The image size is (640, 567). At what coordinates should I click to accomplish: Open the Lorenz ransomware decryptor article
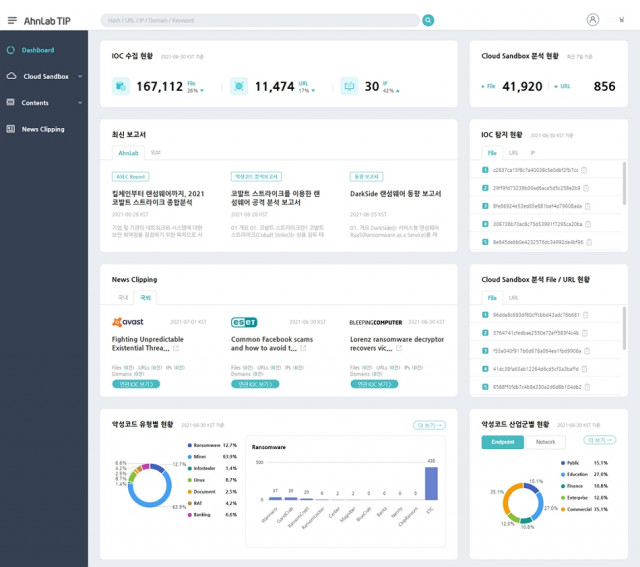pyautogui.click(x=397, y=344)
